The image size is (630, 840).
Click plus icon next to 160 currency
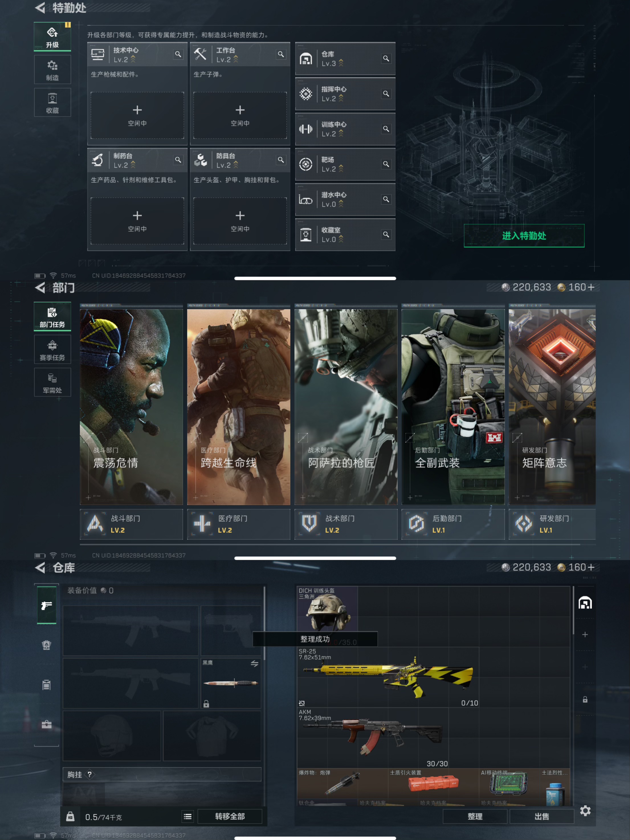coord(591,288)
